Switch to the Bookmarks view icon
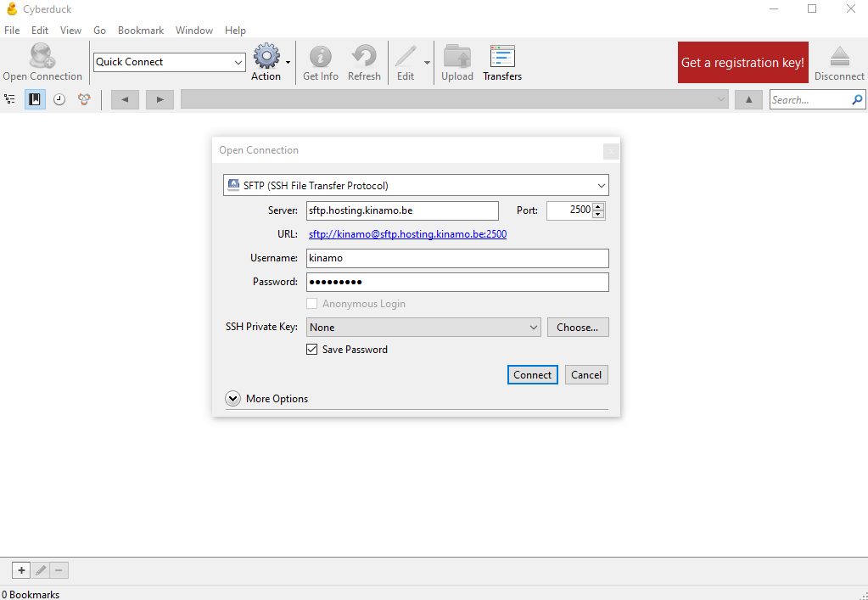 click(35, 99)
